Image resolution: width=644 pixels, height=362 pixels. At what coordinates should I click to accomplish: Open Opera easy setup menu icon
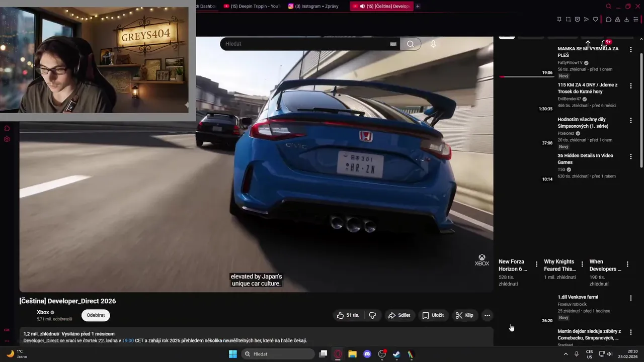[x=636, y=20]
